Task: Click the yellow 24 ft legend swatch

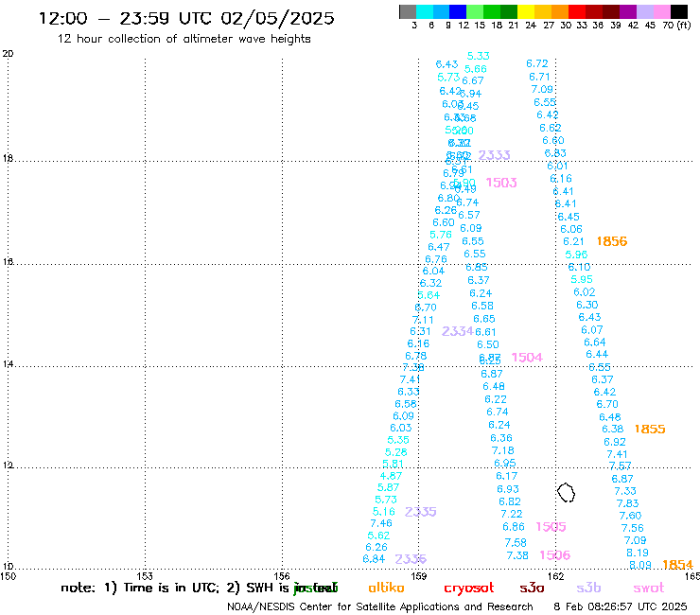Action: pos(525,11)
